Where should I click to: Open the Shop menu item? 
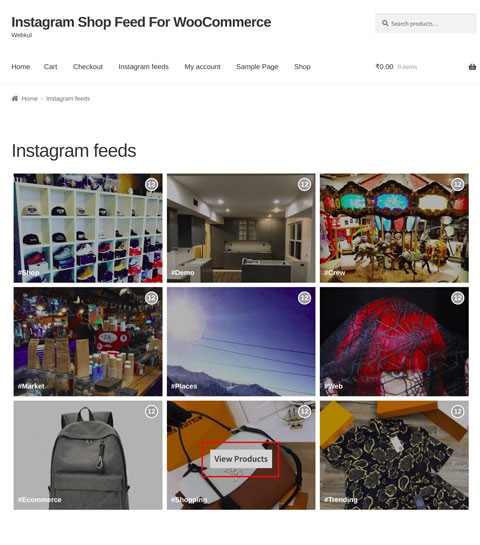point(302,67)
